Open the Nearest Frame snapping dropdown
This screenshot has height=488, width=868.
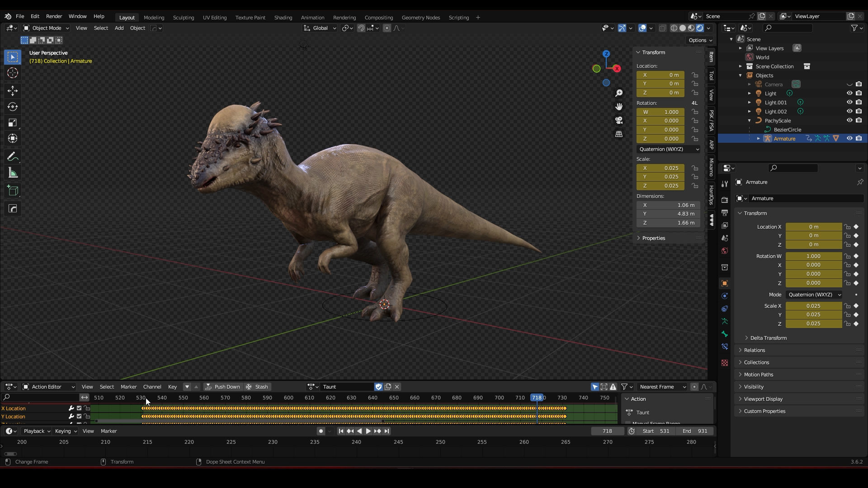pyautogui.click(x=662, y=387)
